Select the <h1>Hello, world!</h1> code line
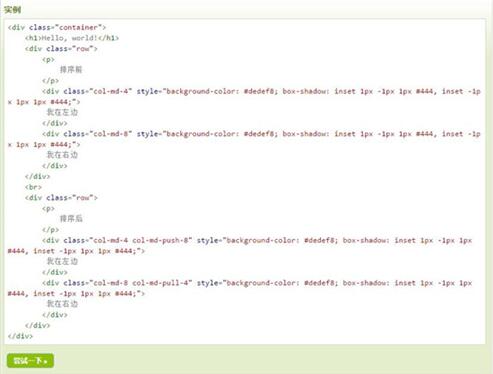This screenshot has width=493, height=374. tap(72, 38)
